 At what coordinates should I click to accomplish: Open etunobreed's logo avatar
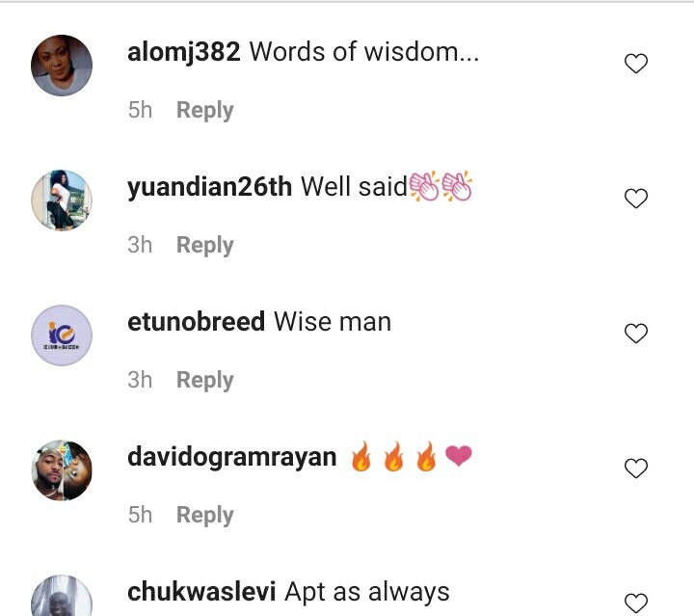coord(62,335)
